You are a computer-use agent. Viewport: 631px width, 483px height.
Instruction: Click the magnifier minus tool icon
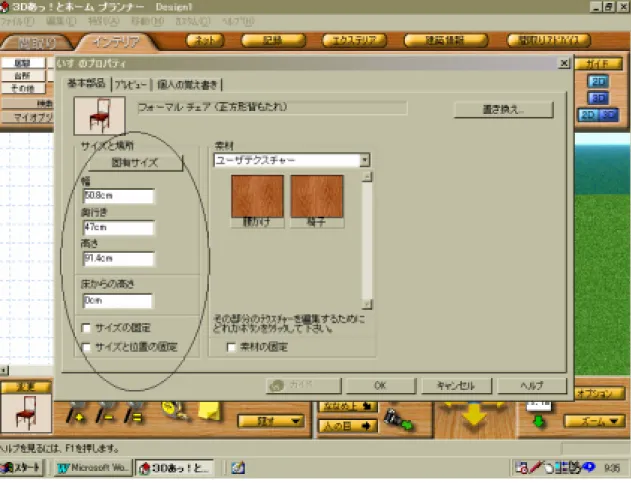click(x=105, y=413)
